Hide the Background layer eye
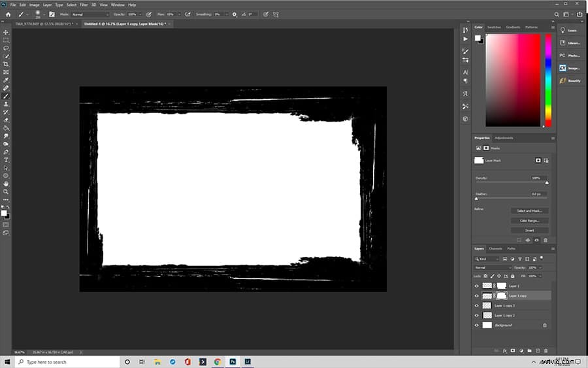 point(477,325)
